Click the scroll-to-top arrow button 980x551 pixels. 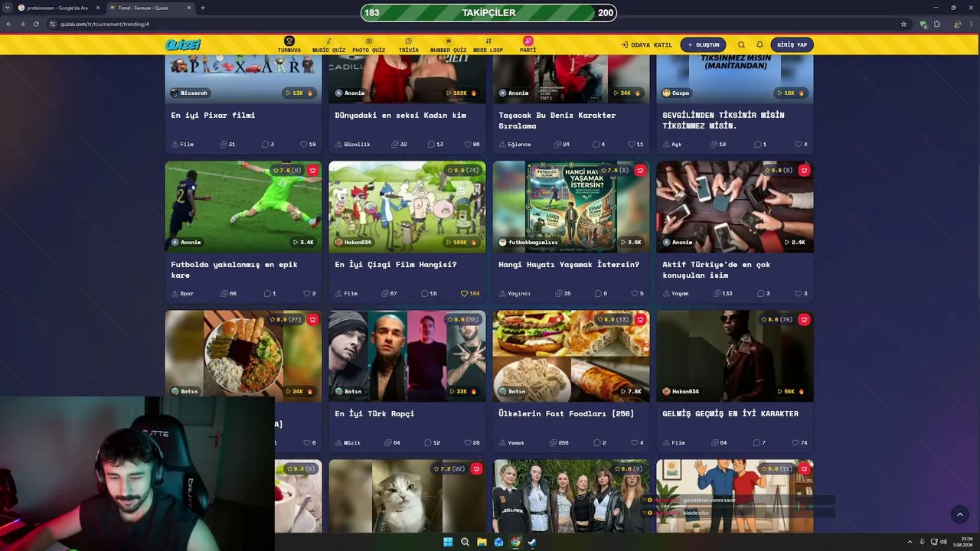click(x=959, y=514)
